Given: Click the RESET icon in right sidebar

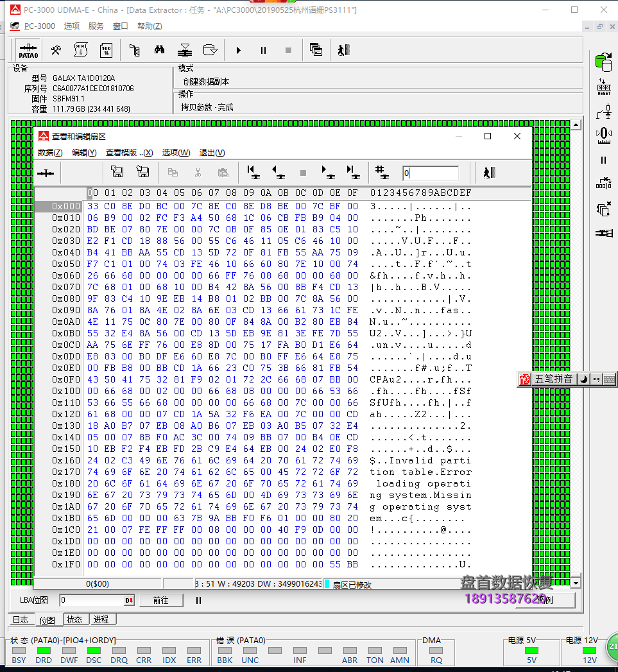Looking at the screenshot, I should (604, 87).
